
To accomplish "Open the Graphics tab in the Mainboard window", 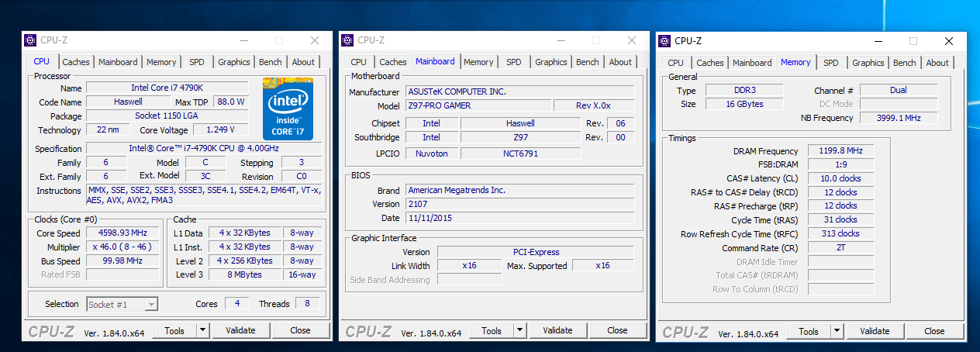I will [551, 62].
